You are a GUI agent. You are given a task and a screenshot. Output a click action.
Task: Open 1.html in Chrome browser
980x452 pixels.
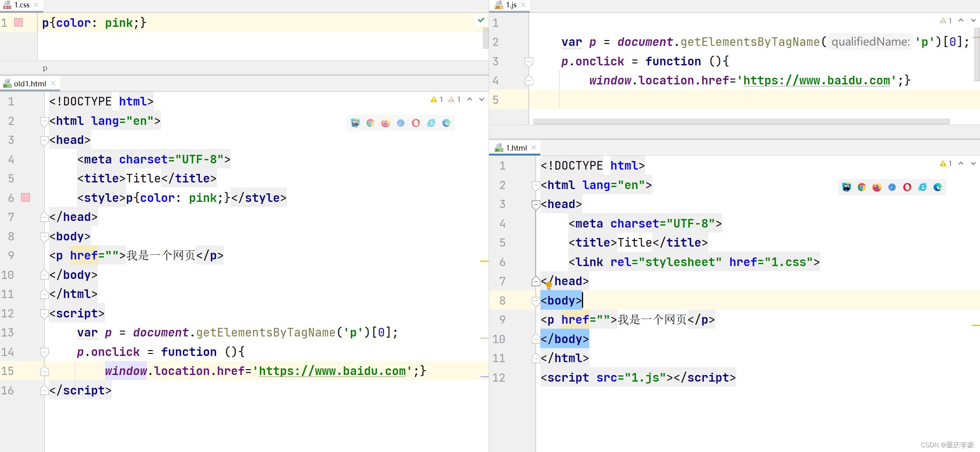coord(862,187)
